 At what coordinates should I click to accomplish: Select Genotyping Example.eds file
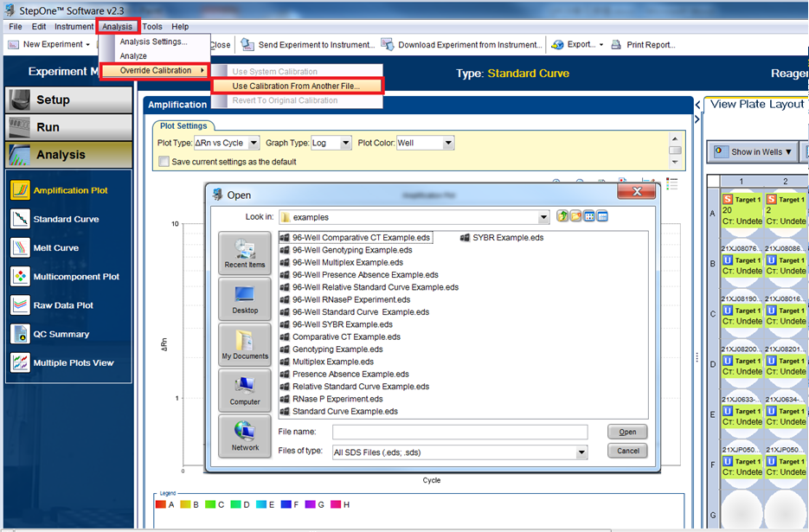point(331,349)
